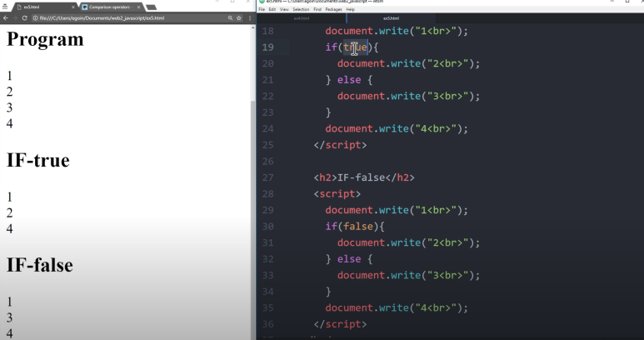
Task: Click the browser forward arrow
Action: (15, 18)
